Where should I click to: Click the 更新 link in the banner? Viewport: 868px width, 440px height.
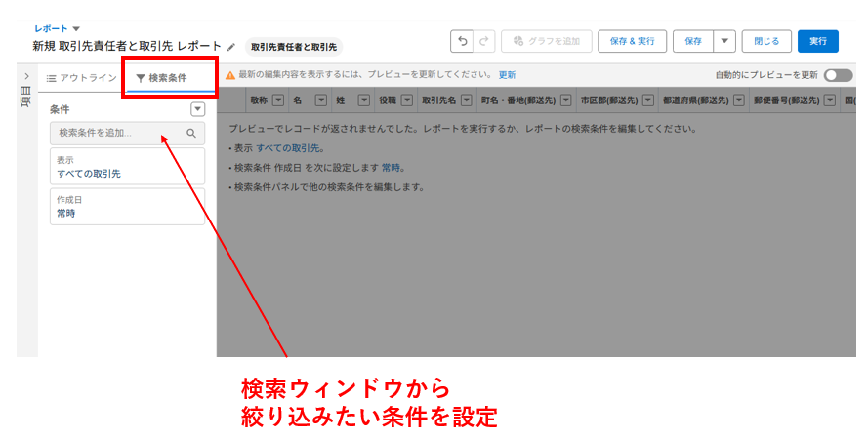[x=507, y=75]
